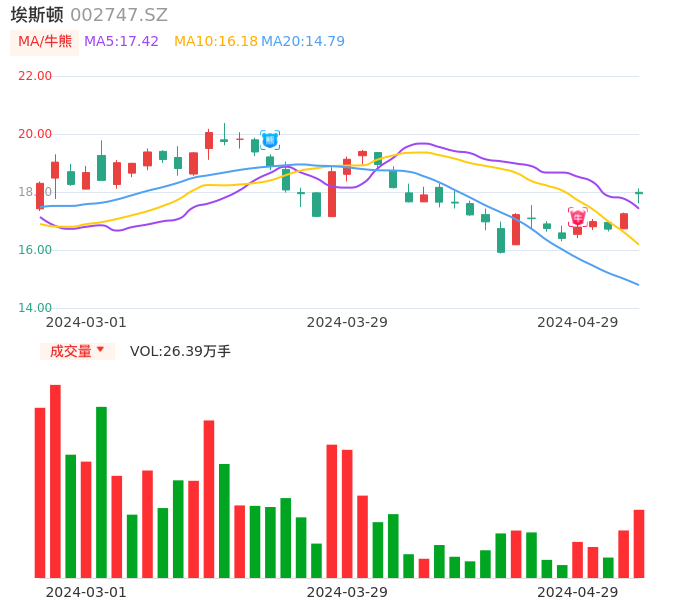Click the stock code 002747.SZ
Image resolution: width=686 pixels, height=606 pixels.
[x=119, y=15]
